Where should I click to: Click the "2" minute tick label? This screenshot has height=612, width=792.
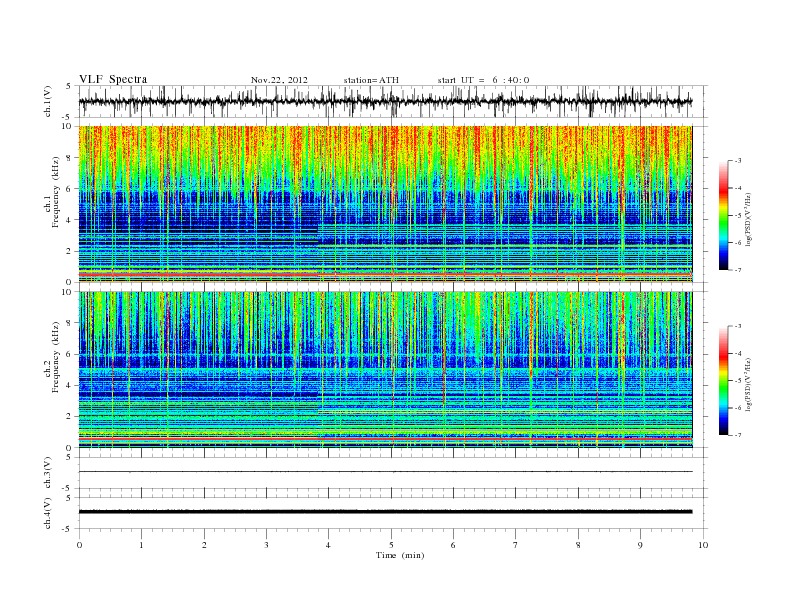point(204,545)
